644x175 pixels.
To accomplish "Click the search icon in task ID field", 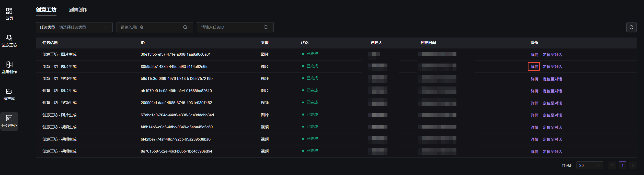I will click(x=266, y=27).
